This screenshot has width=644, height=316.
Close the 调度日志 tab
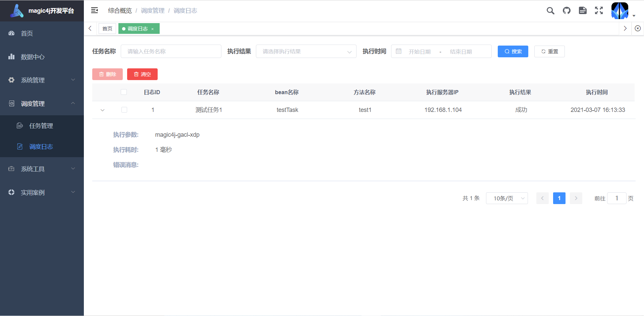pos(152,29)
